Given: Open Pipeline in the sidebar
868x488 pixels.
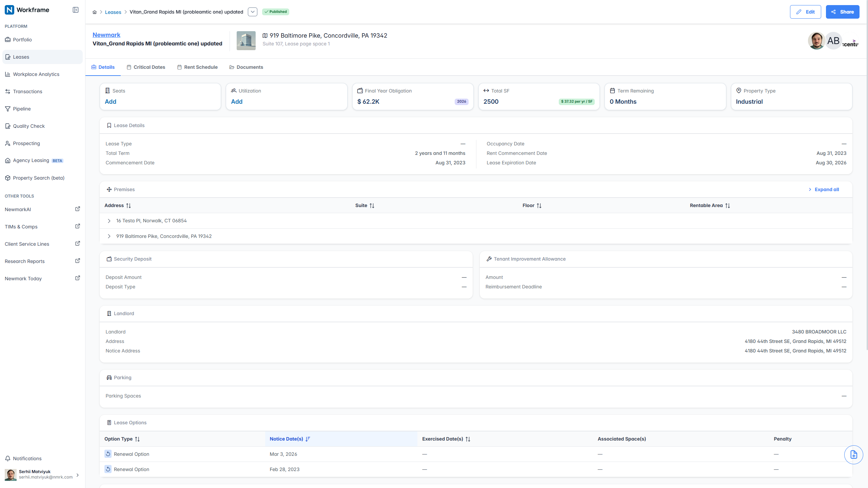Looking at the screenshot, I should (x=42, y=109).
